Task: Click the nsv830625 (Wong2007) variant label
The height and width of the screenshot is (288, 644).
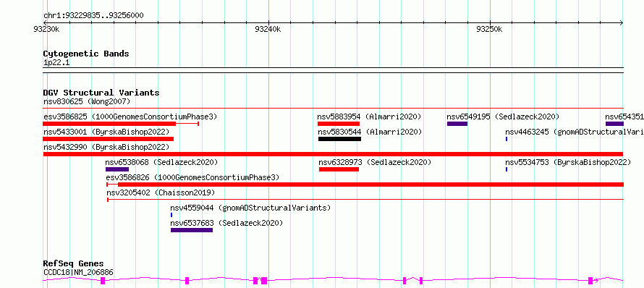Action: click(87, 101)
